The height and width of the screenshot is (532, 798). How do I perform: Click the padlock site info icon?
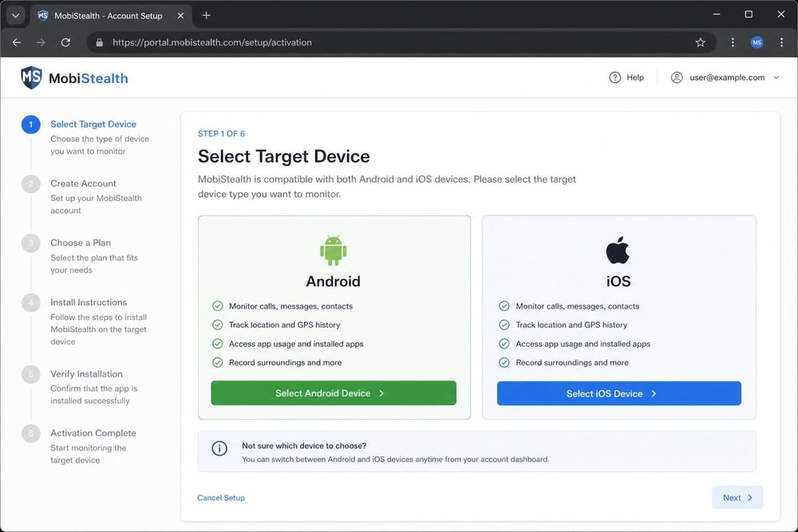(100, 43)
